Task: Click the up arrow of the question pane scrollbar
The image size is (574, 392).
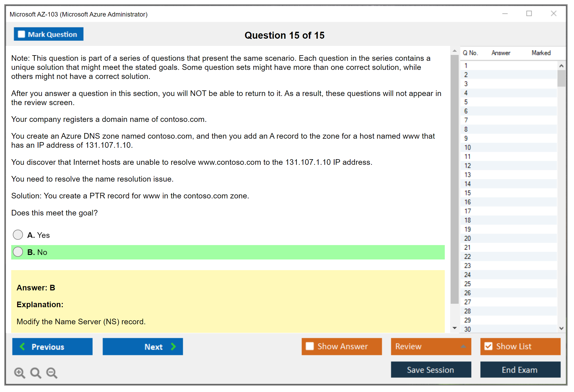Action: (455, 51)
